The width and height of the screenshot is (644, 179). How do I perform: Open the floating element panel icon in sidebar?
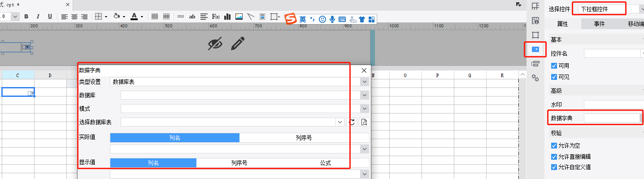coord(535,35)
